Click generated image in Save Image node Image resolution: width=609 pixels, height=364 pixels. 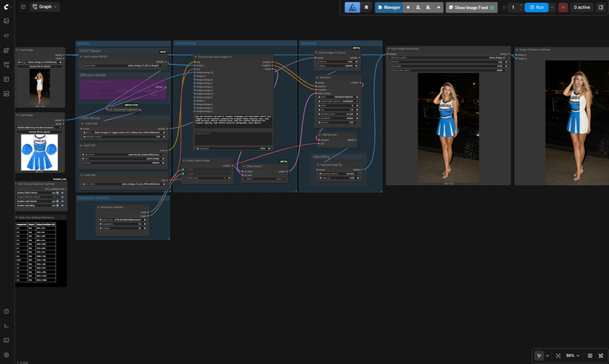[448, 128]
